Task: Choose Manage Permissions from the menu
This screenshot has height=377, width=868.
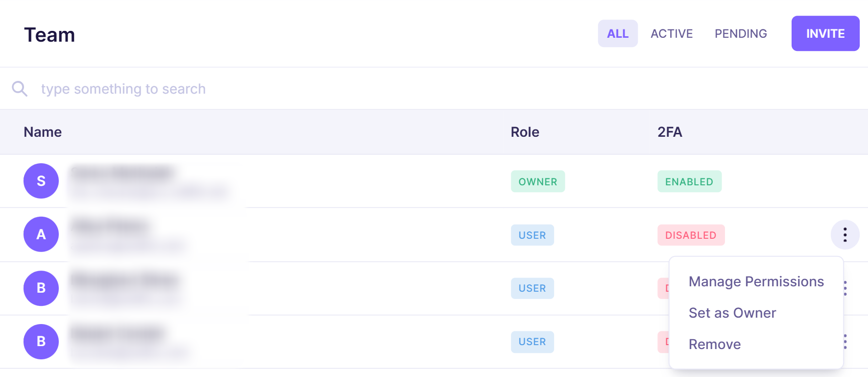Action: point(756,281)
